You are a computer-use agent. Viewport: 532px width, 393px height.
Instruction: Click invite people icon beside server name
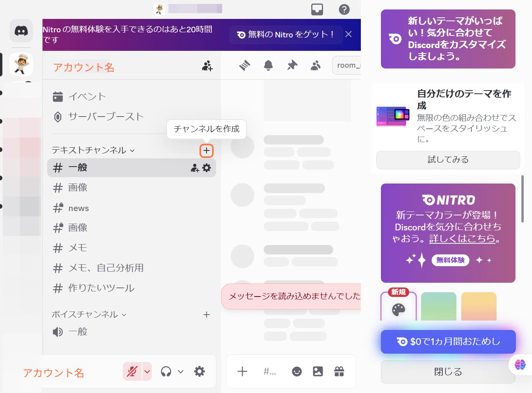click(207, 66)
